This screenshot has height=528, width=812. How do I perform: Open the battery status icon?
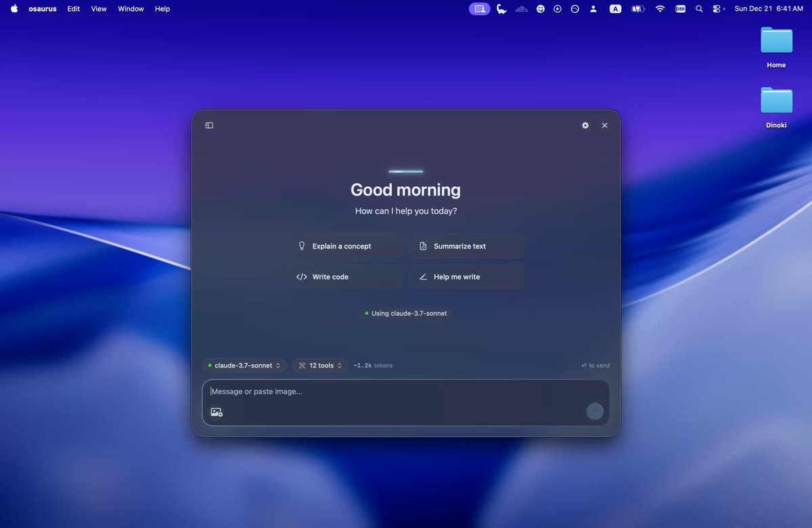638,9
